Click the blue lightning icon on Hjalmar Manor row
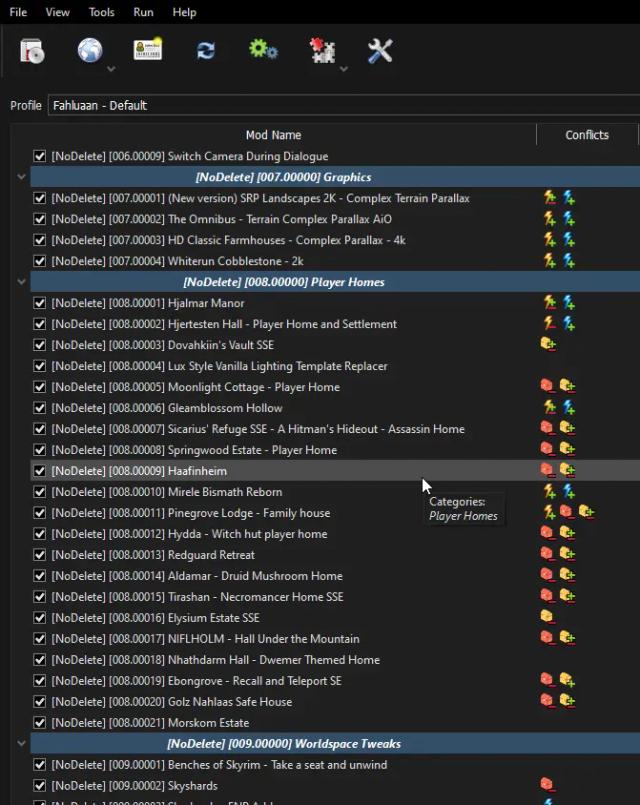Screen dimensions: 640x805 [569, 303]
